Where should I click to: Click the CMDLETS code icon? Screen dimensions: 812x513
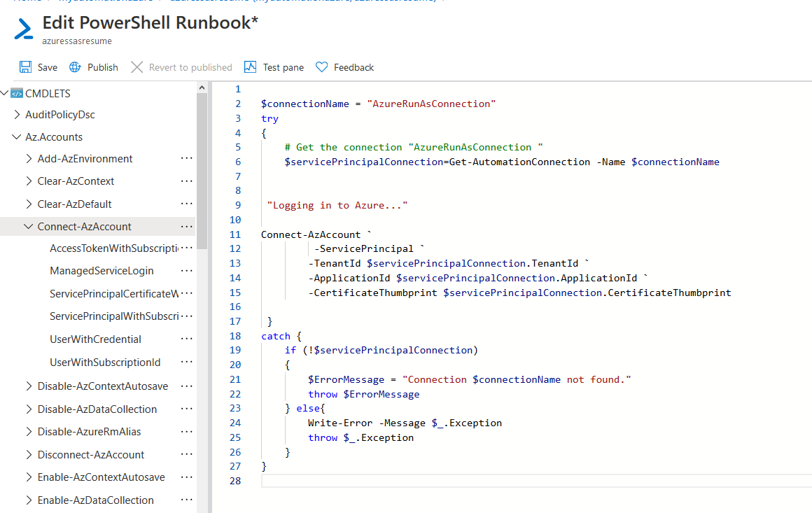pyautogui.click(x=17, y=94)
